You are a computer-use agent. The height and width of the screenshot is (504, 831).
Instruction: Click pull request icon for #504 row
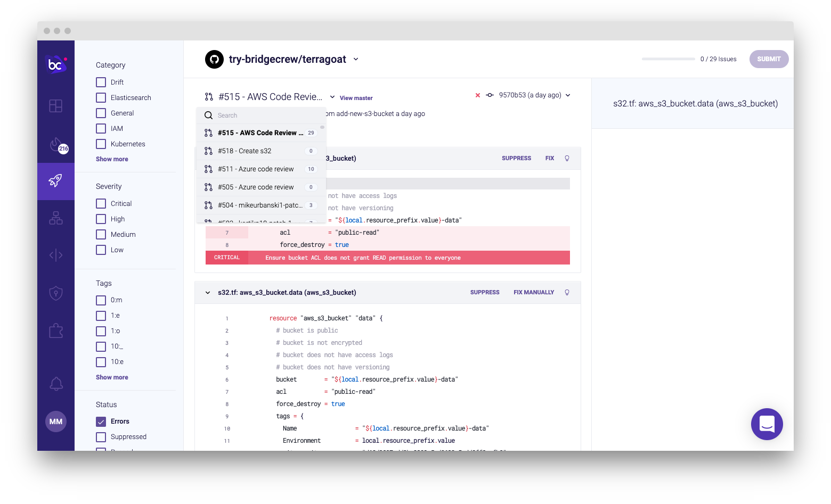pyautogui.click(x=208, y=205)
